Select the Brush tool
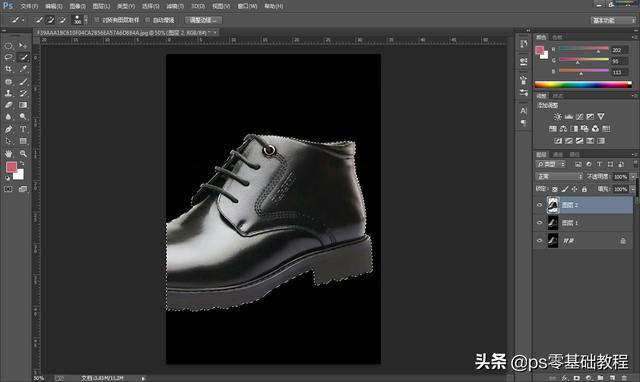The image size is (640, 382). click(23, 82)
